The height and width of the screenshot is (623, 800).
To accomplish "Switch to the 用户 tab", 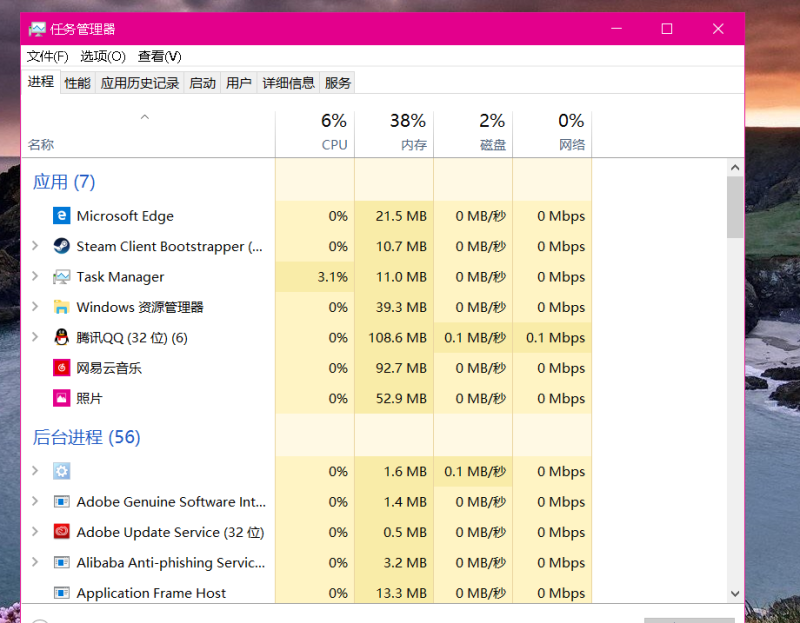I will point(239,83).
